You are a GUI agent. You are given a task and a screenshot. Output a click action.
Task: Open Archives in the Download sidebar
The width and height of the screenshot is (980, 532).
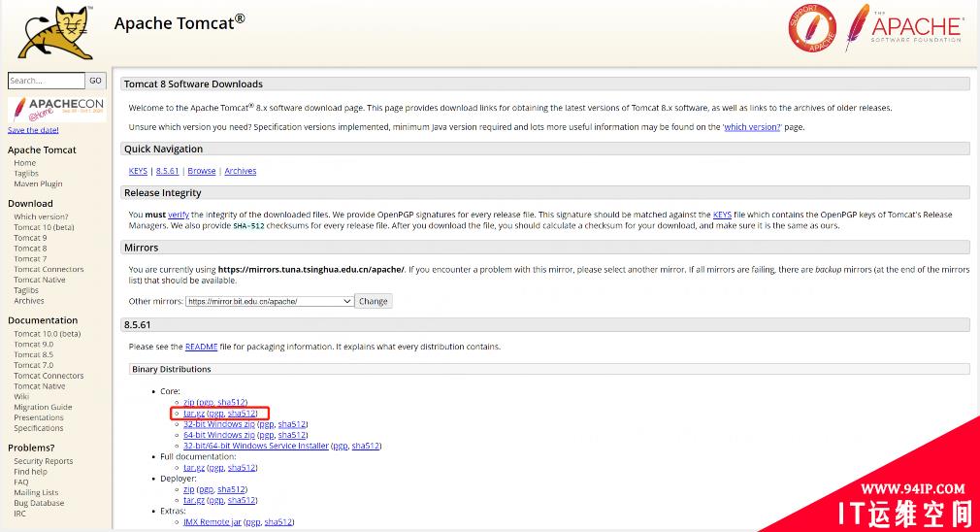[29, 301]
